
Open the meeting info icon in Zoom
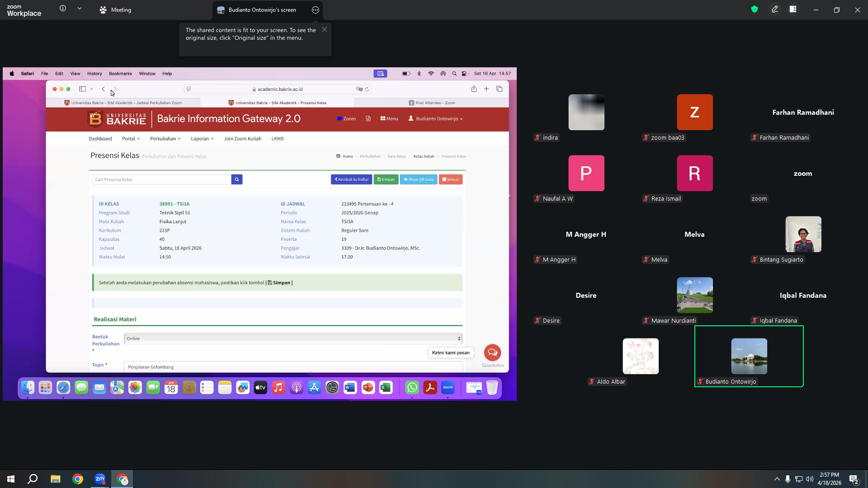(63, 9)
